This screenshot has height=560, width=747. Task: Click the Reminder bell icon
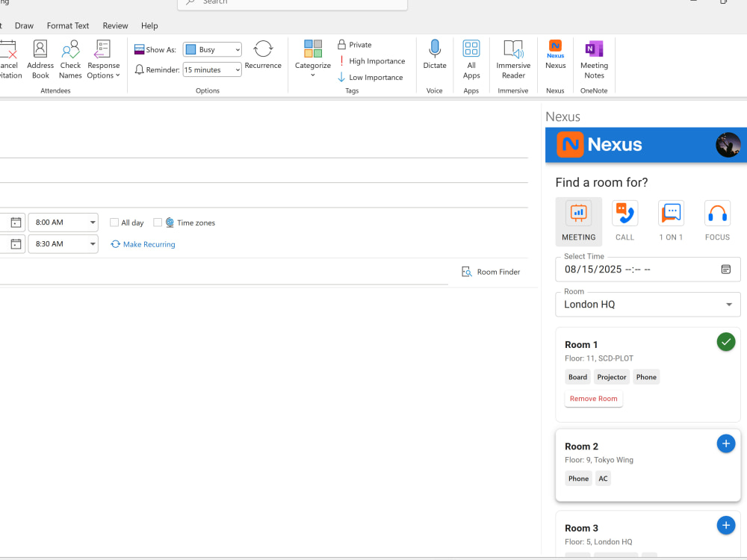tap(139, 69)
